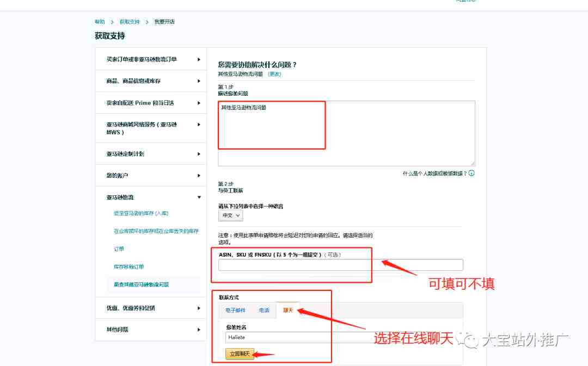Open 获取支持 breadcrumb link

coord(130,22)
